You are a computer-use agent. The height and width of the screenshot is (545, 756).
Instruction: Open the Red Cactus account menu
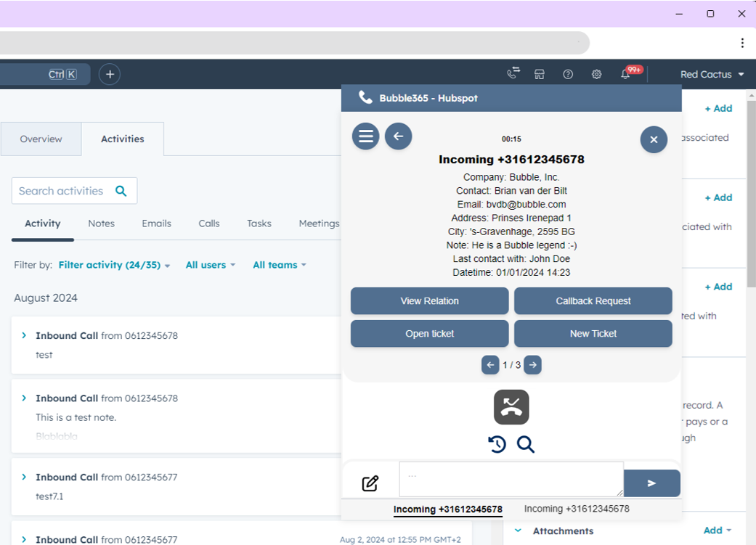pos(712,74)
